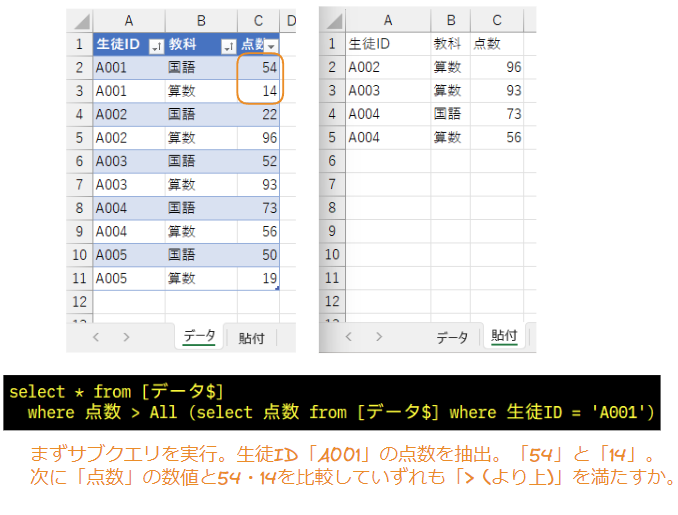Click 93 cell in right sheet
The width and height of the screenshot is (678, 515).
click(497, 90)
